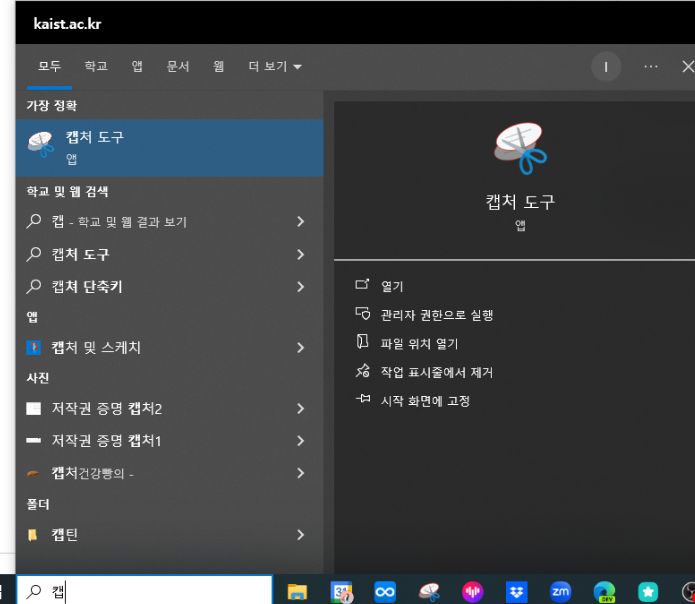Click the 캡처 단축키 suggestion text
The height and width of the screenshot is (604, 695).
pos(87,287)
